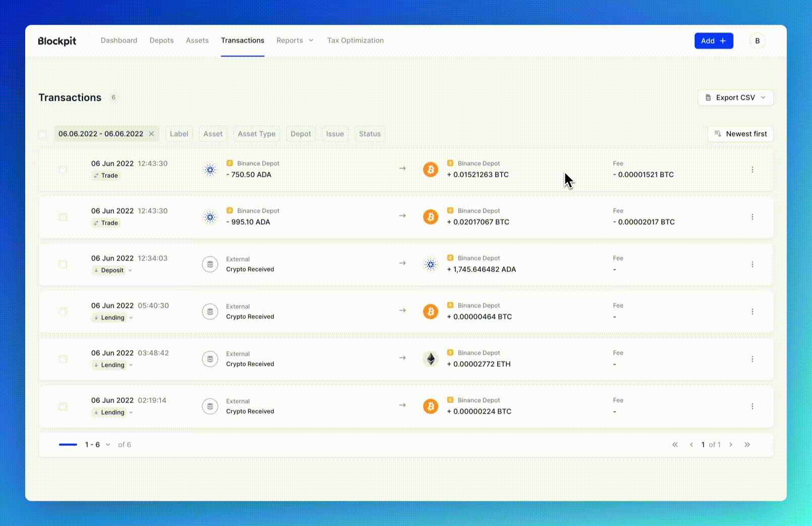Toggle the Newest first sort order
Image resolution: width=812 pixels, height=526 pixels.
coord(740,134)
